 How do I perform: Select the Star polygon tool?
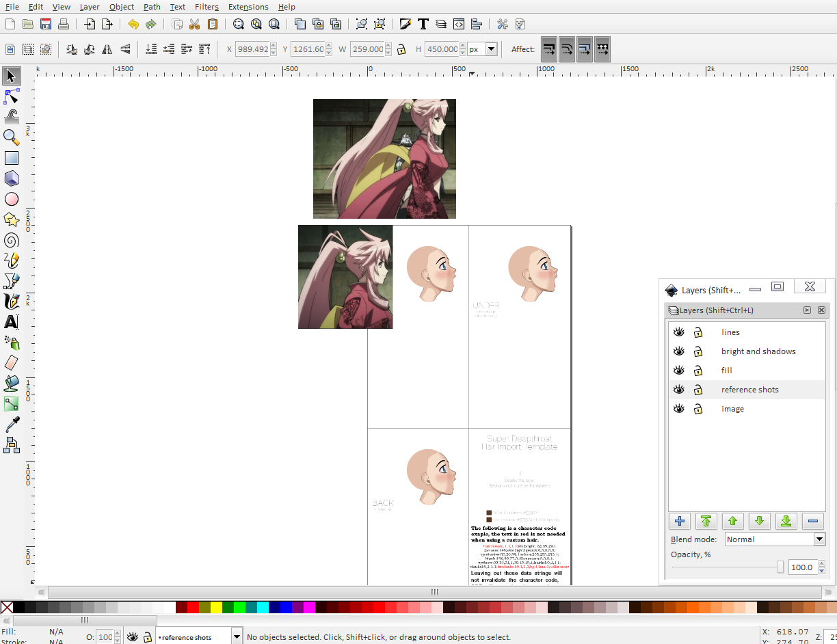tap(11, 219)
